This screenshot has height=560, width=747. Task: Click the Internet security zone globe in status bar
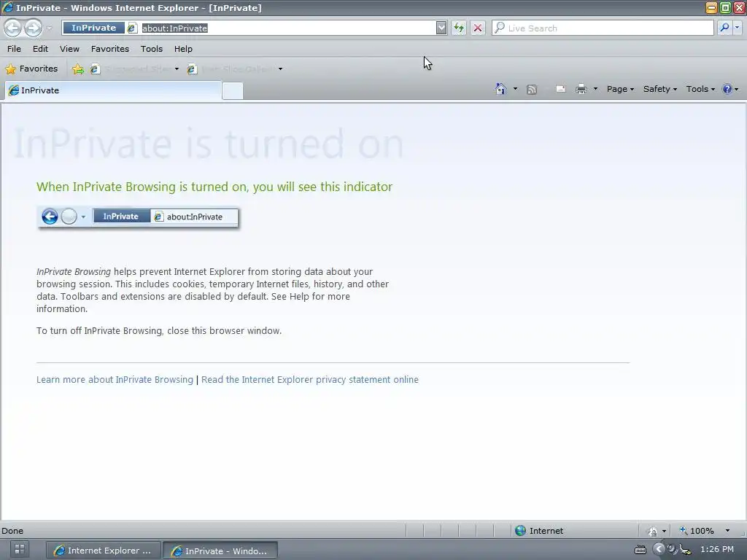(520, 531)
